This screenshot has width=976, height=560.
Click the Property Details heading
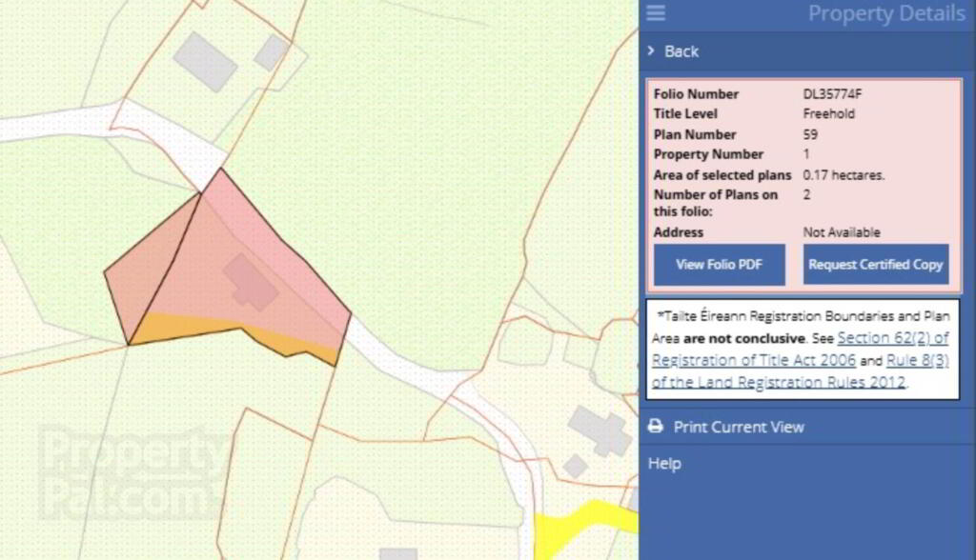[886, 13]
